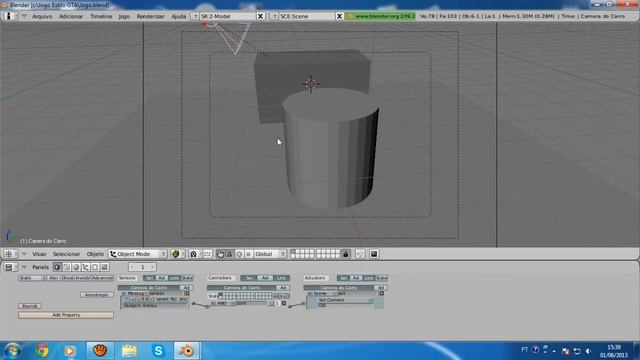The image size is (640, 360).
Task: Toggle the Bounds option
Action: pyautogui.click(x=29, y=306)
